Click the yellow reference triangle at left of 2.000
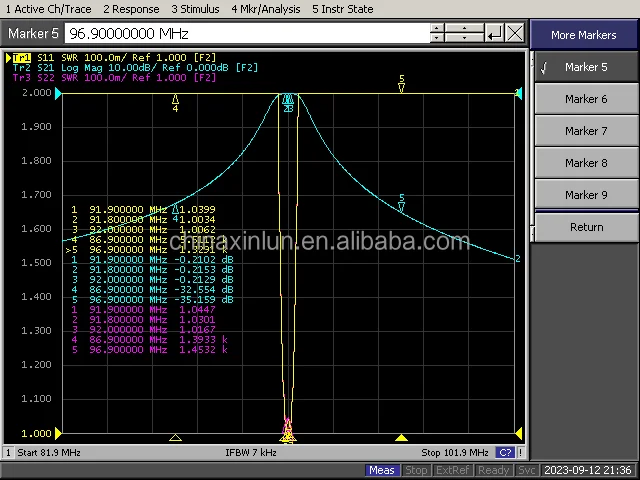The image size is (640, 480). coord(58,93)
